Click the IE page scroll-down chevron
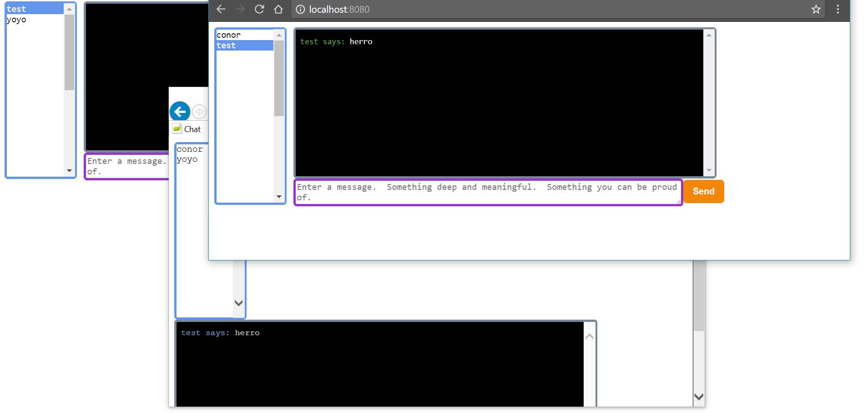 coord(699,397)
